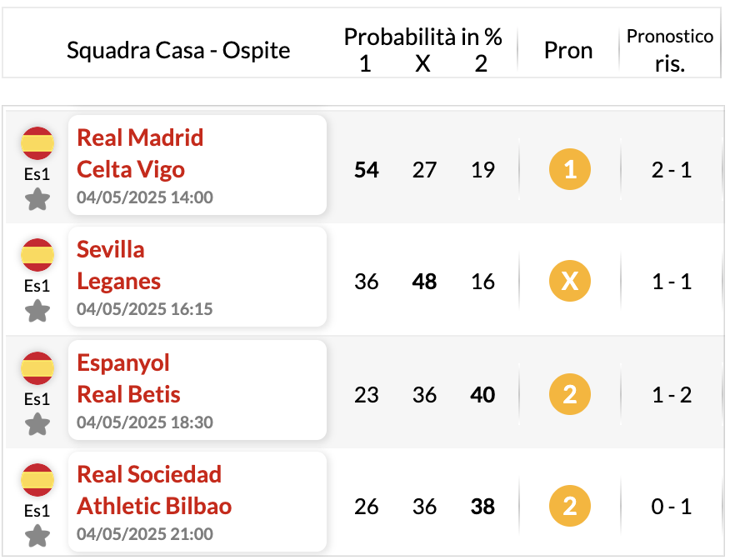Click Pronostico ris. column header
The image size is (730, 560).
(x=670, y=50)
